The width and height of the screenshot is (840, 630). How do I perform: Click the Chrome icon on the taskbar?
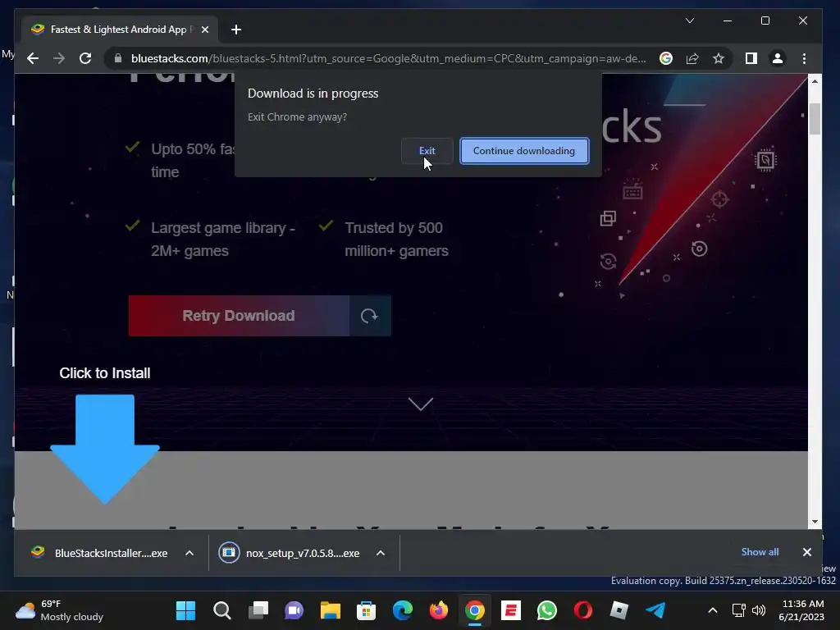[x=475, y=610]
